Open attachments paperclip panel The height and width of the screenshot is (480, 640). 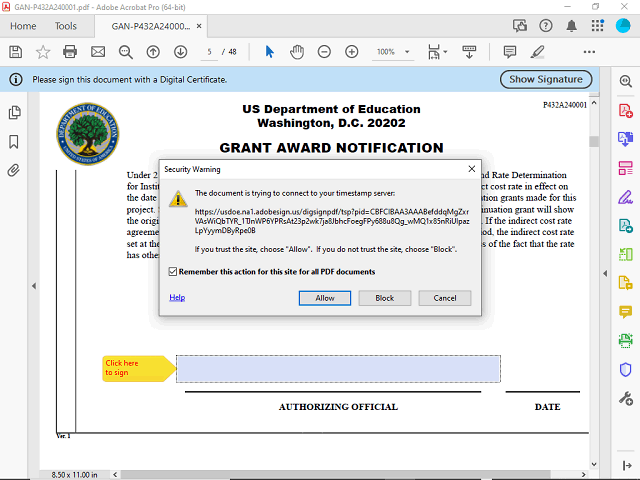pos(13,170)
